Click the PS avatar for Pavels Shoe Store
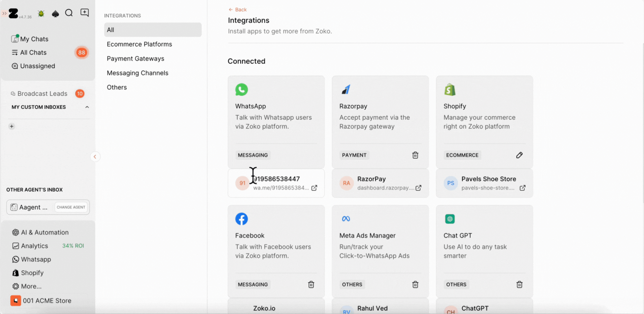Screen dimensions: 644x314 [x=451, y=183]
